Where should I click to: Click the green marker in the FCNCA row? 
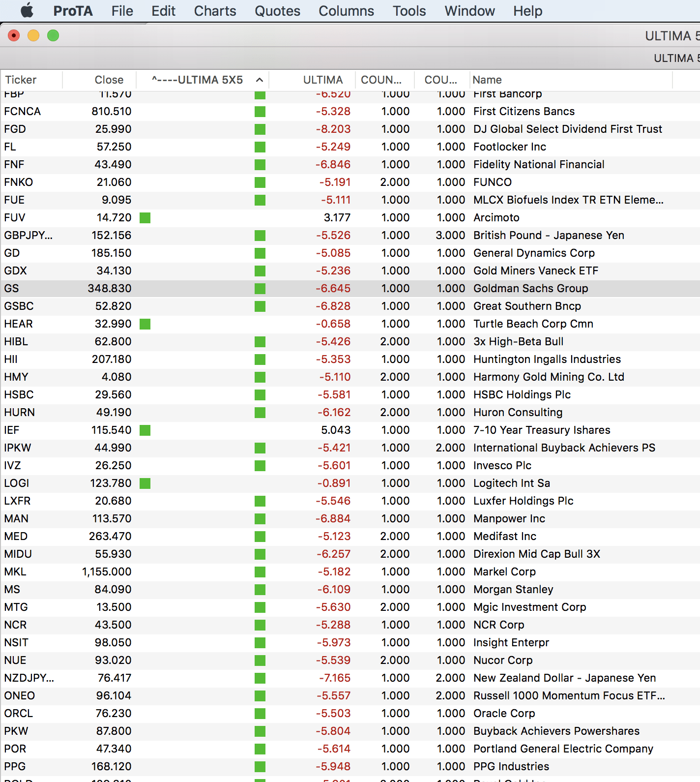pos(260,112)
